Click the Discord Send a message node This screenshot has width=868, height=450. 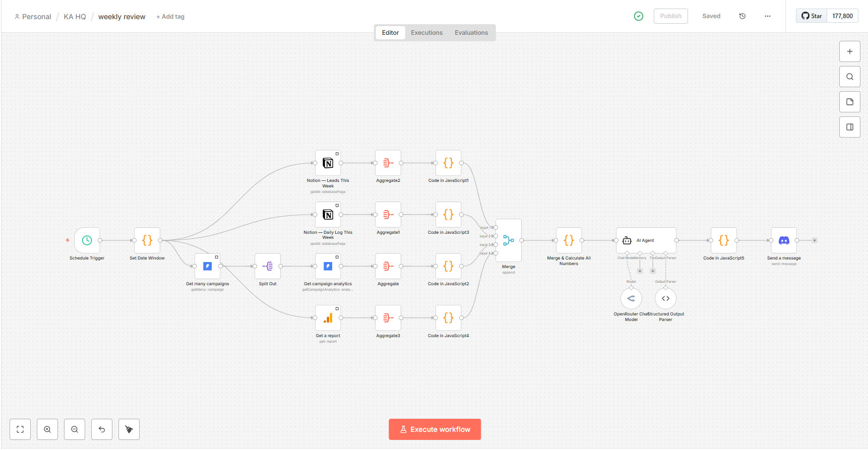(x=783, y=240)
